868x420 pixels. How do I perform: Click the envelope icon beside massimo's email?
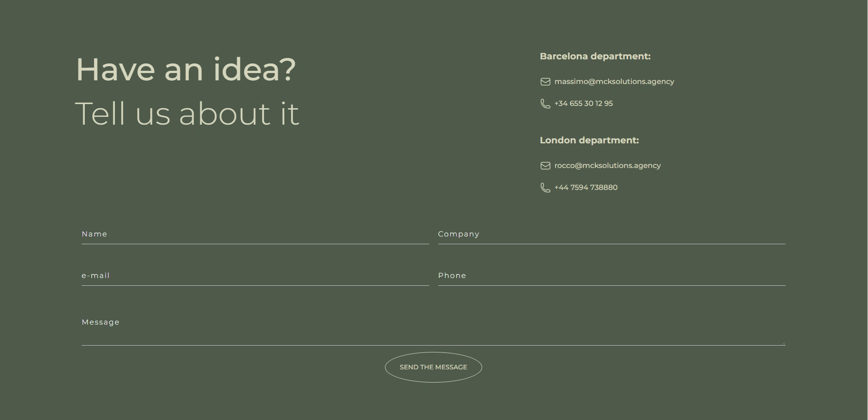[545, 82]
